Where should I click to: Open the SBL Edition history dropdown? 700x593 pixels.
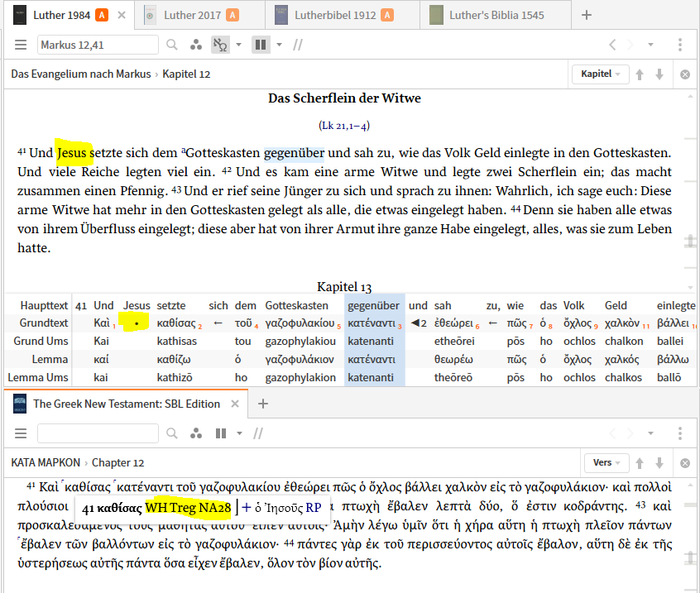click(650, 433)
